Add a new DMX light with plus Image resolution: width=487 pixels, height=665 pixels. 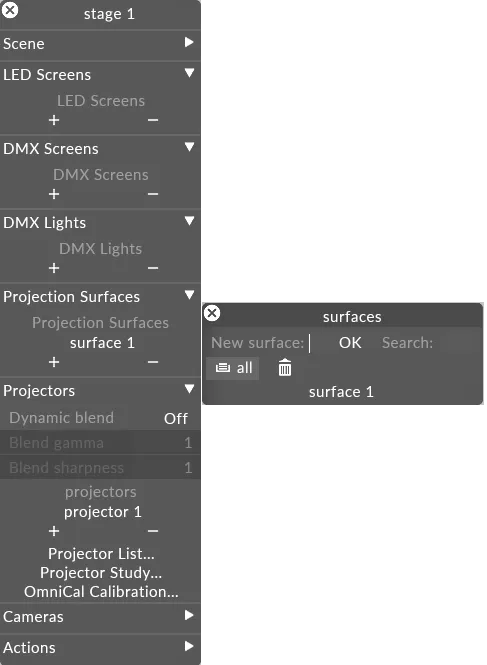pyautogui.click(x=54, y=268)
